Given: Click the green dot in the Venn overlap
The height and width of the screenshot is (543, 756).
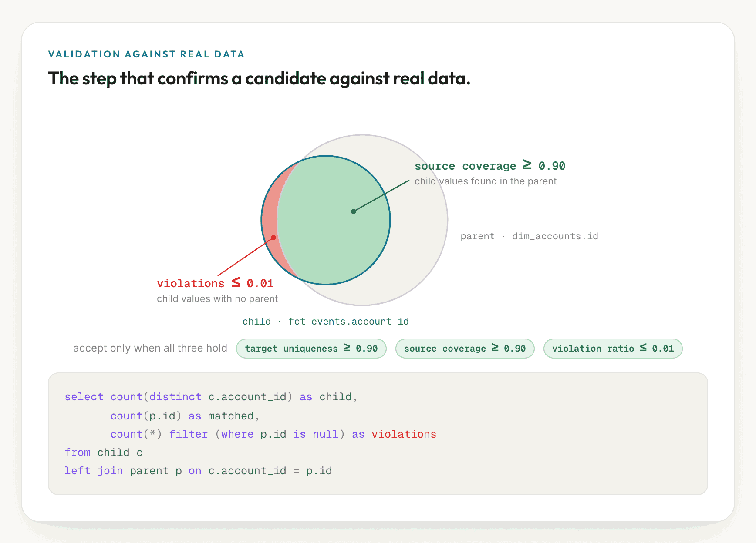Looking at the screenshot, I should tap(354, 211).
